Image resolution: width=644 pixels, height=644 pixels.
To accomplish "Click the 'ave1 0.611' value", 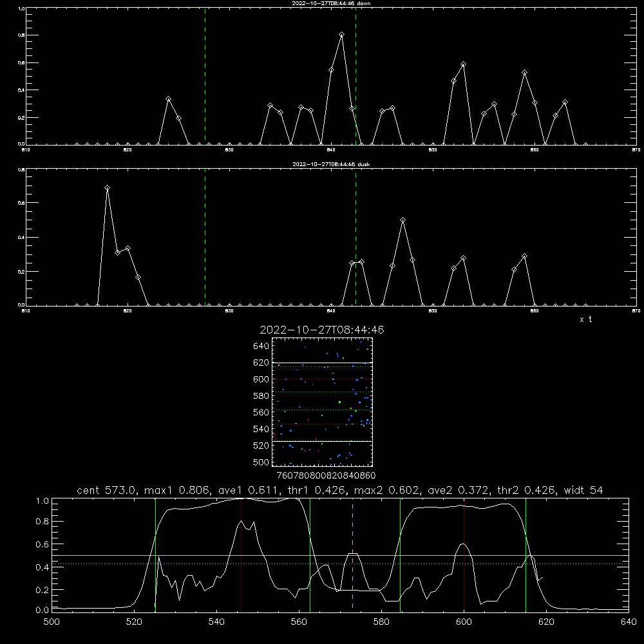I will coord(247,490).
